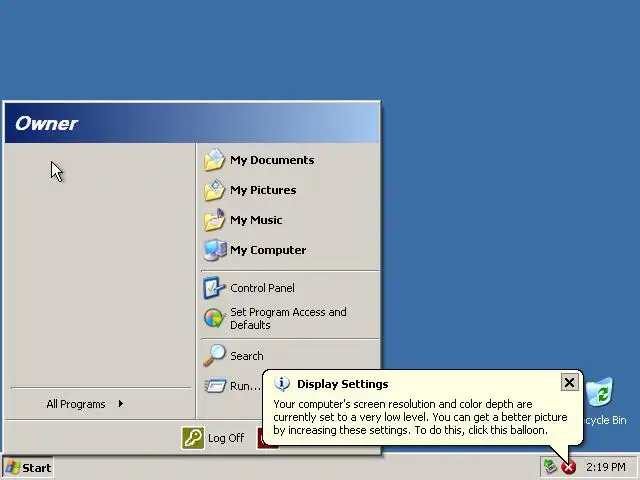Select the My Music menu label

(x=256, y=220)
